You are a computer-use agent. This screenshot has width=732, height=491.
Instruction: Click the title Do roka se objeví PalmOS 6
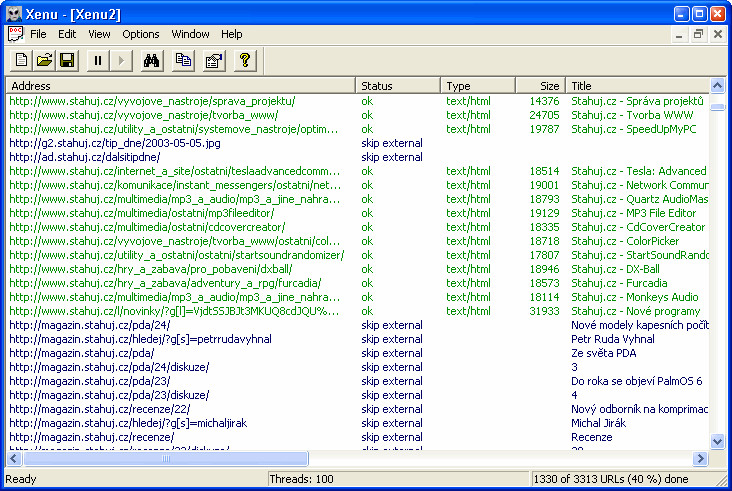pos(636,381)
